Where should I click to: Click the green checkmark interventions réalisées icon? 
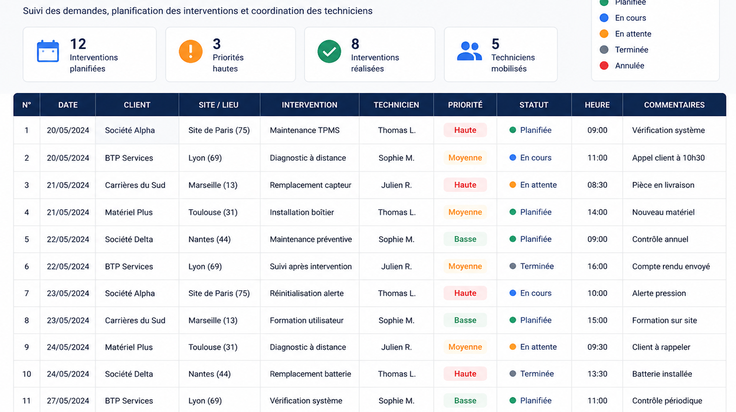click(x=329, y=51)
